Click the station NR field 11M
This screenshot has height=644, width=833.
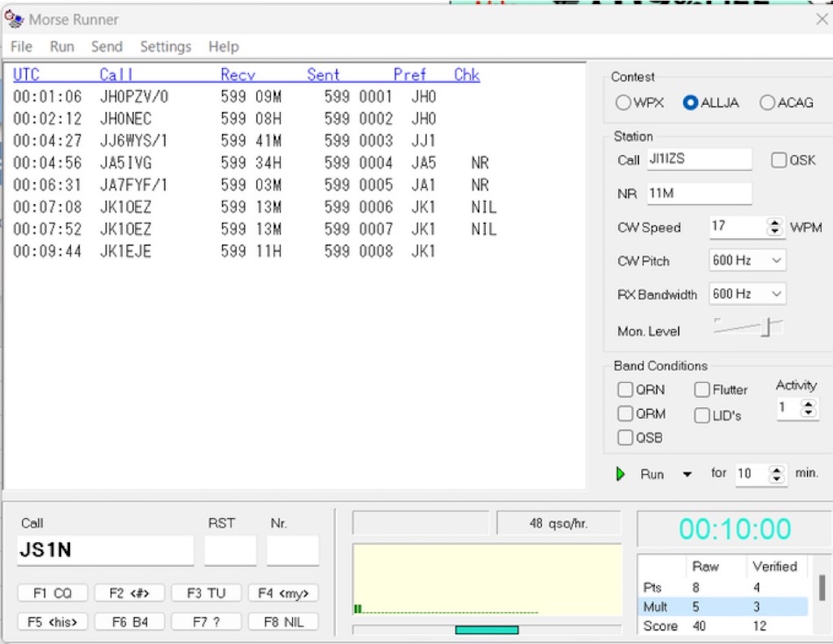(x=699, y=194)
